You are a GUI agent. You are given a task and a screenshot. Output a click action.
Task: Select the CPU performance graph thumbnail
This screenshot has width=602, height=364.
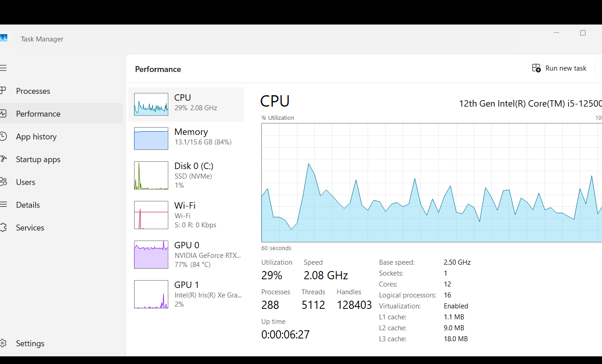pyautogui.click(x=151, y=104)
